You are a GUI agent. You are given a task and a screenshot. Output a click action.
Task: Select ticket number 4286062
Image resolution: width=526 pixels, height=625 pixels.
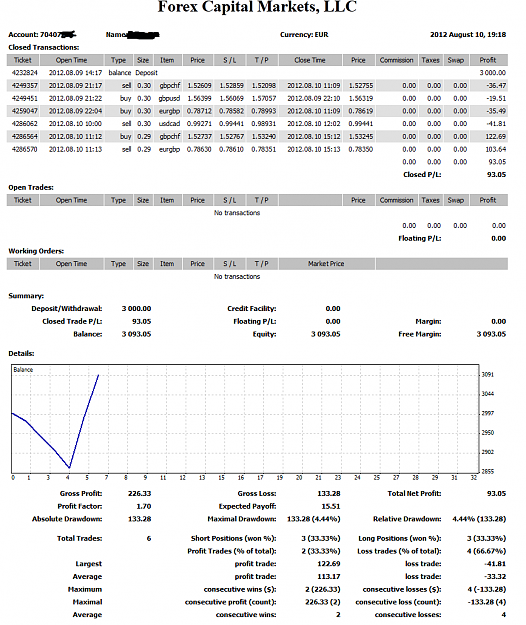click(25, 124)
